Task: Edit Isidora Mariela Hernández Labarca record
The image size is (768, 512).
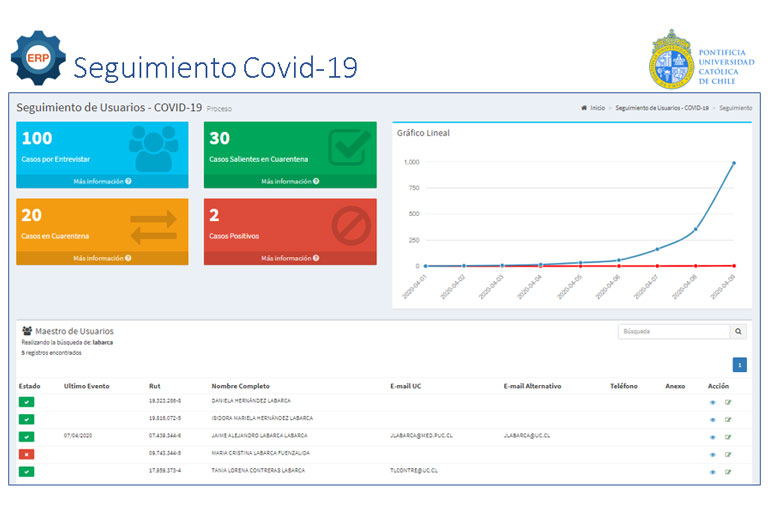Action: point(728,419)
